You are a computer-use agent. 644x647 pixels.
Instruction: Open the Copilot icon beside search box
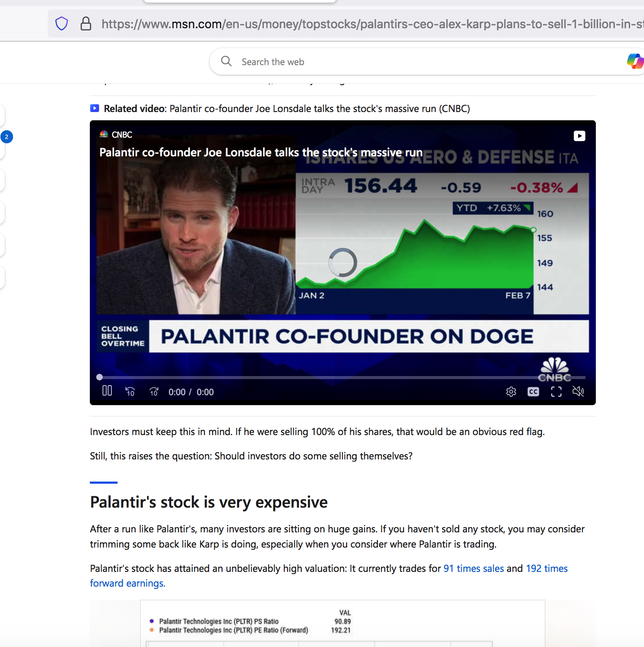(635, 61)
